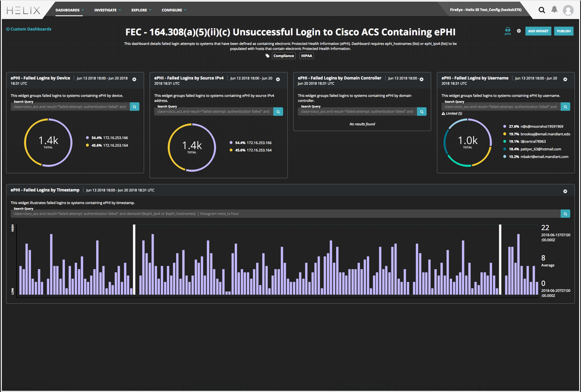Select the pattyvc_63@hotmail.com legend entry
The image size is (581, 392).
click(x=532, y=149)
